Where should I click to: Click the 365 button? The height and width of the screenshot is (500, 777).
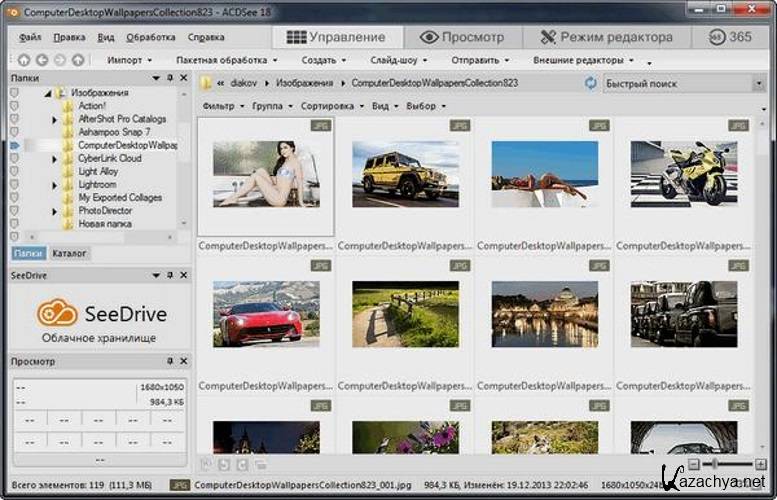(x=731, y=37)
